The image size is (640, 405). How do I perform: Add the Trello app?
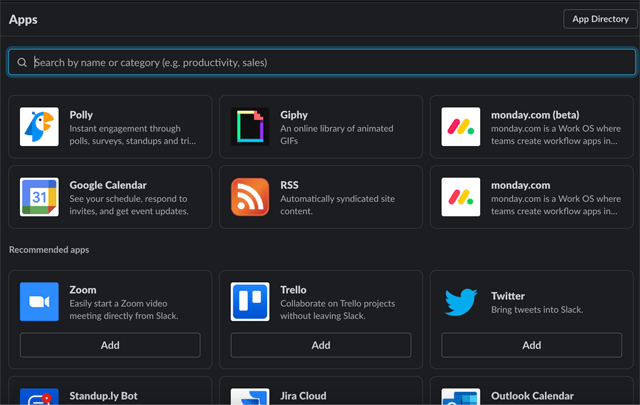321,345
